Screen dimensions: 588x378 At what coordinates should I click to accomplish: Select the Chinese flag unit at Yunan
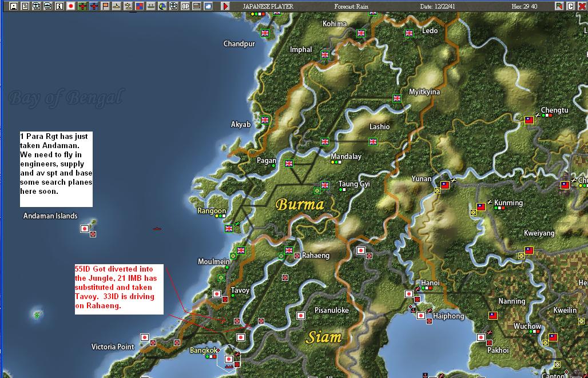click(x=445, y=185)
